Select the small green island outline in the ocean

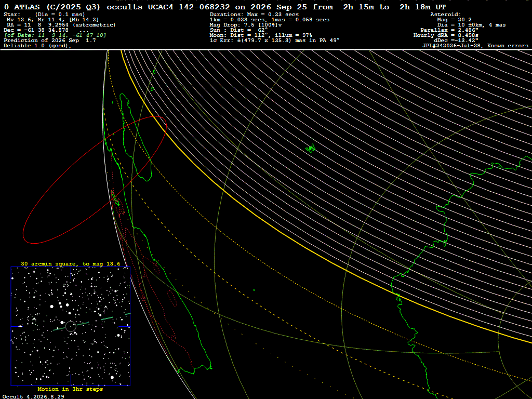pos(311,148)
